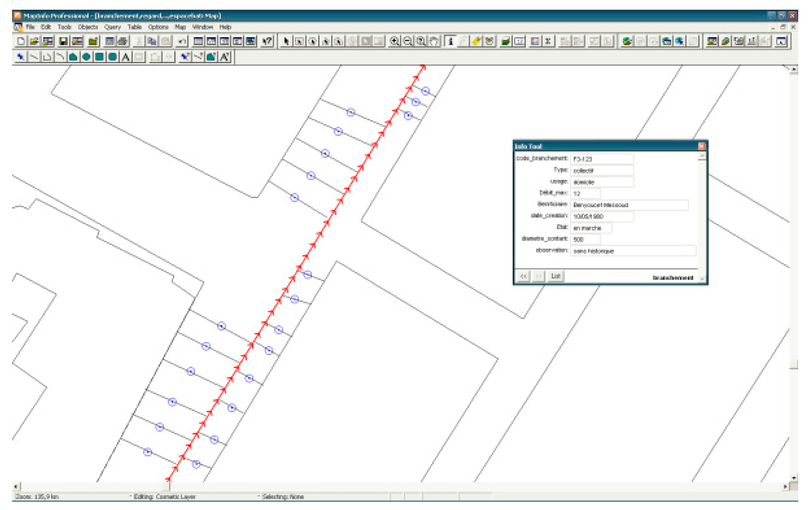The height and width of the screenshot is (510, 812).
Task: Close the Info Tool window
Action: [701, 146]
